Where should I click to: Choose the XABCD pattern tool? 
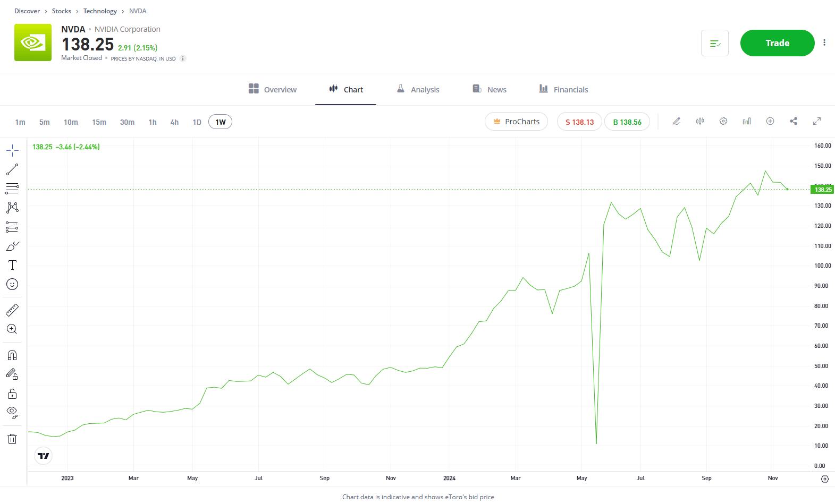(12, 208)
